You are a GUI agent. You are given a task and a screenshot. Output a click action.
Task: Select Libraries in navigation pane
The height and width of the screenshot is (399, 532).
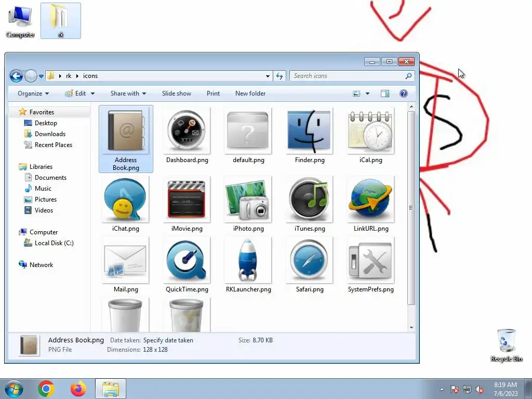(x=41, y=167)
